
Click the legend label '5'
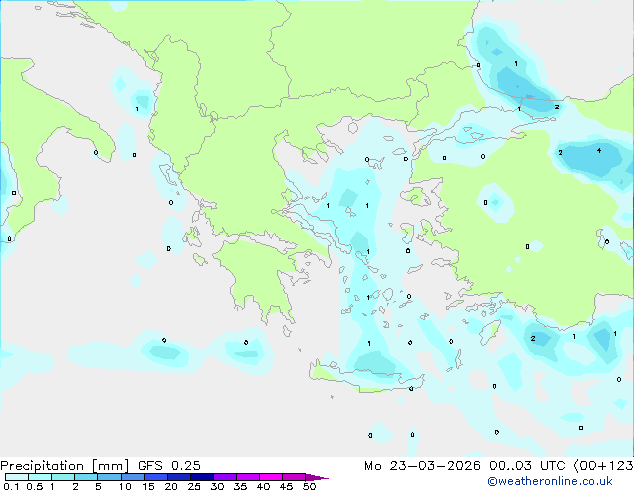pyautogui.click(x=98, y=486)
